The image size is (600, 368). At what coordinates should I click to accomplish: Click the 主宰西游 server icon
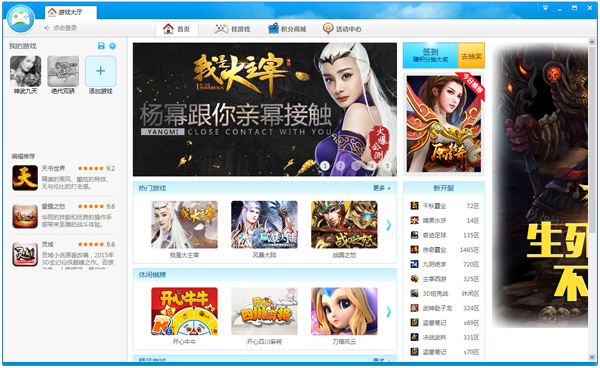[414, 278]
